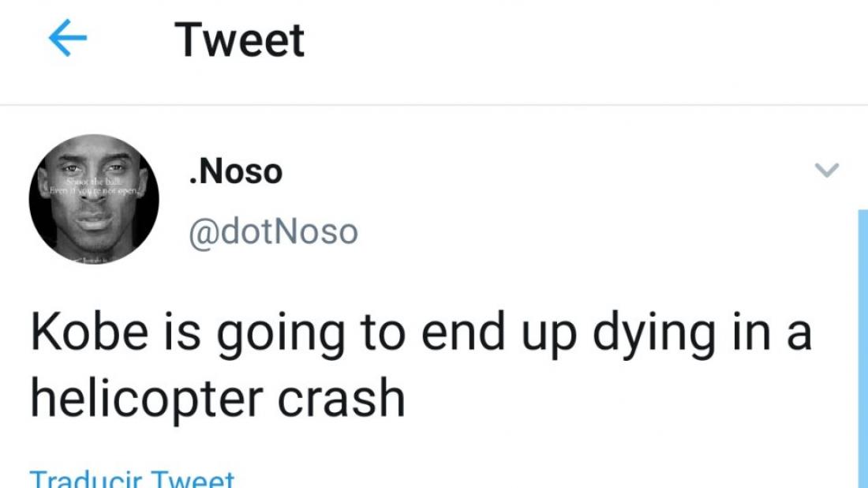Go to the dotNoso username text
This screenshot has width=868, height=488.
[x=273, y=232]
